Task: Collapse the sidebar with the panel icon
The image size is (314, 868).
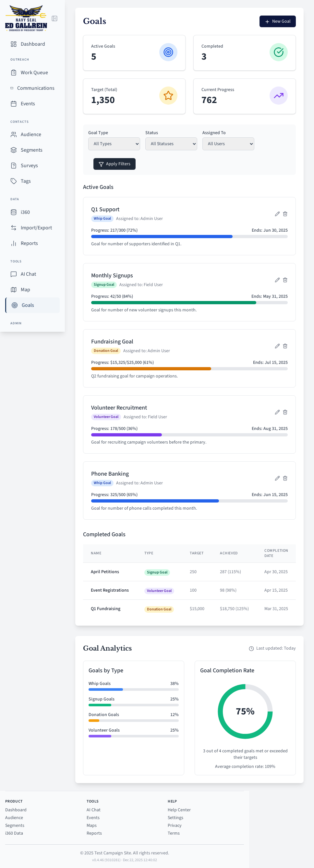Action: [54, 18]
